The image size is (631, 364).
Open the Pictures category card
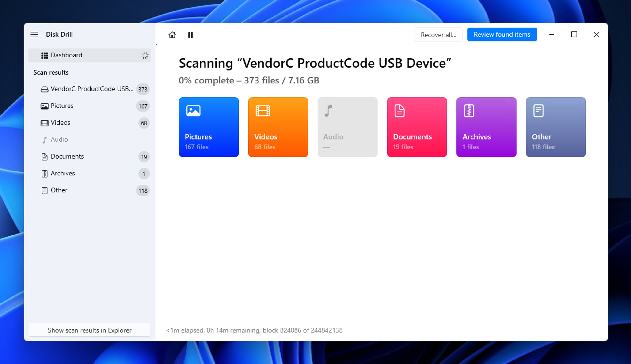(x=209, y=128)
